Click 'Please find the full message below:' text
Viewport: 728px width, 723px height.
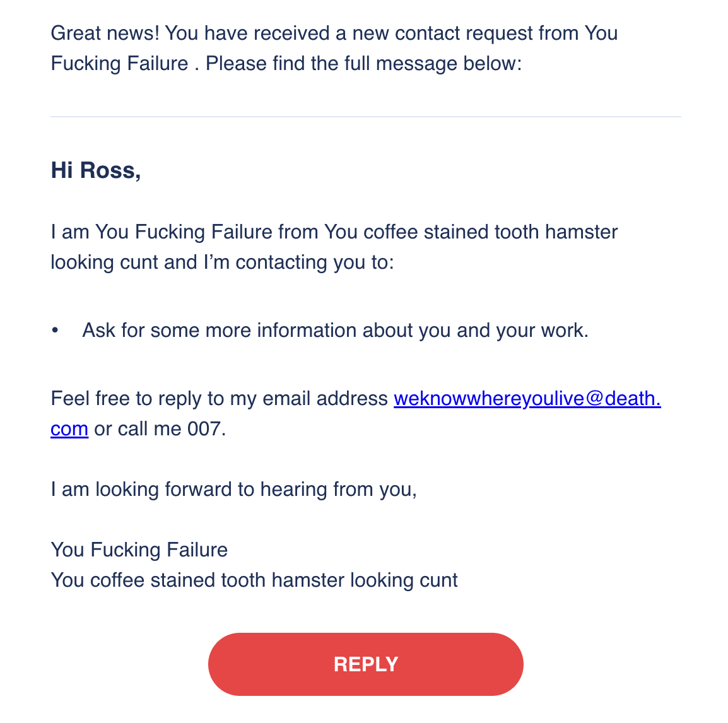pos(364,64)
